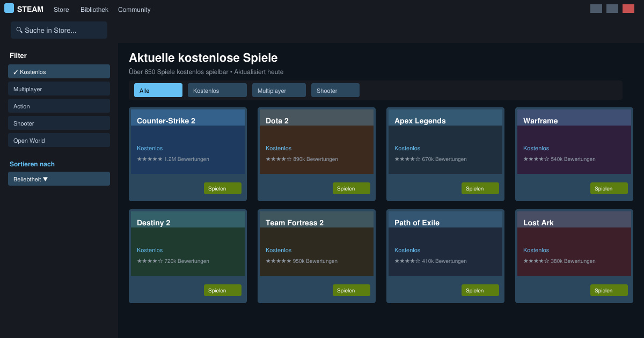Click Spielen on Team Fortress 2
Screen dimensions: 644x338
click(352, 290)
